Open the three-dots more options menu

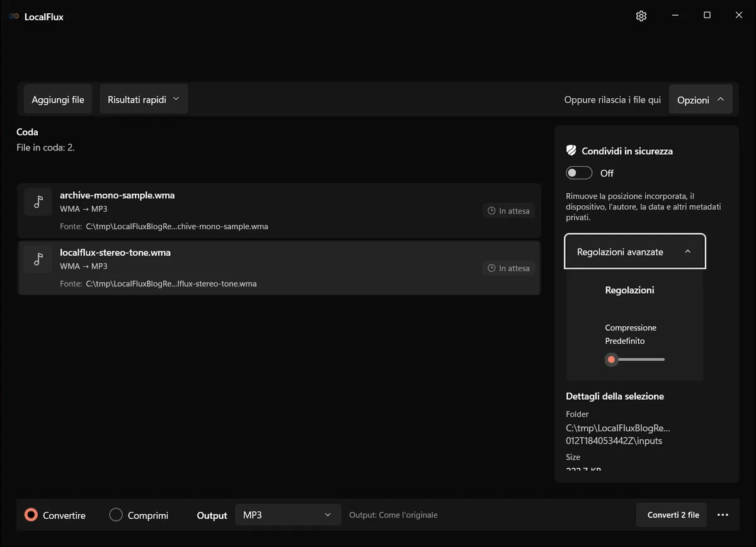pos(723,515)
